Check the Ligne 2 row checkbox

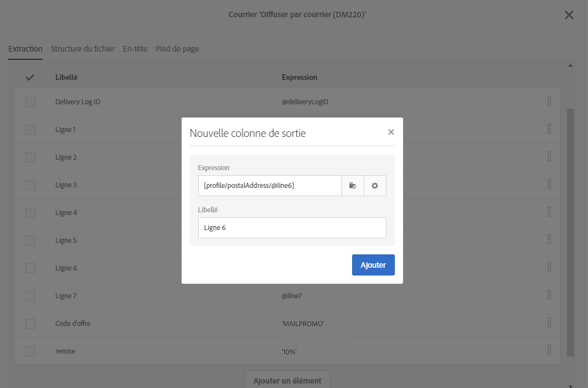(x=30, y=157)
